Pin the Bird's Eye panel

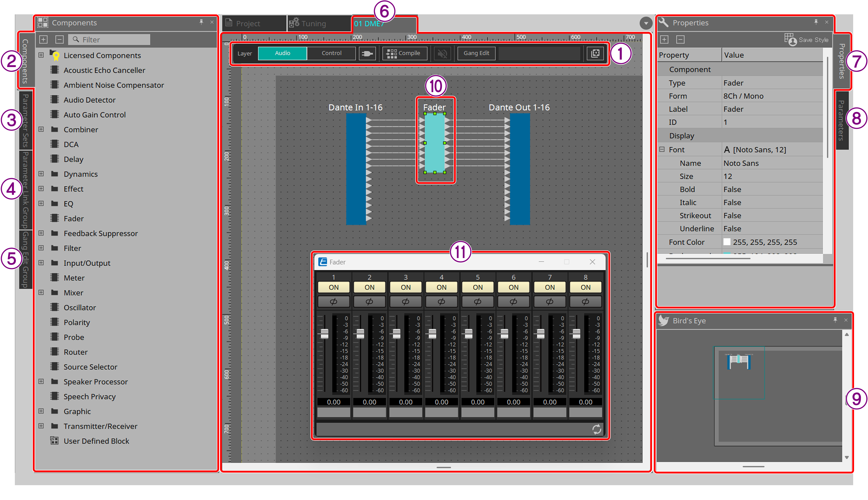pos(835,320)
